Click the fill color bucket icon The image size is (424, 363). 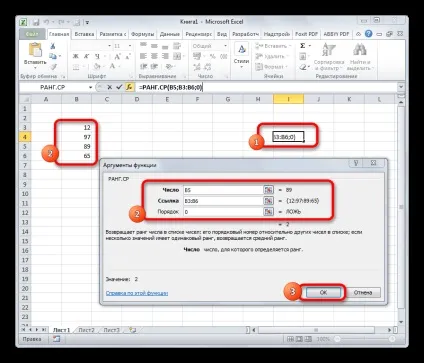coord(97,67)
